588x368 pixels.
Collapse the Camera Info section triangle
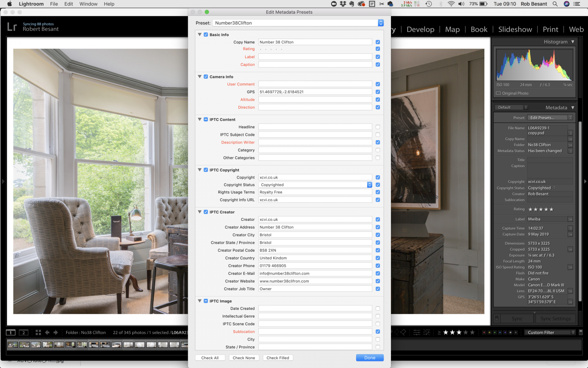point(200,77)
